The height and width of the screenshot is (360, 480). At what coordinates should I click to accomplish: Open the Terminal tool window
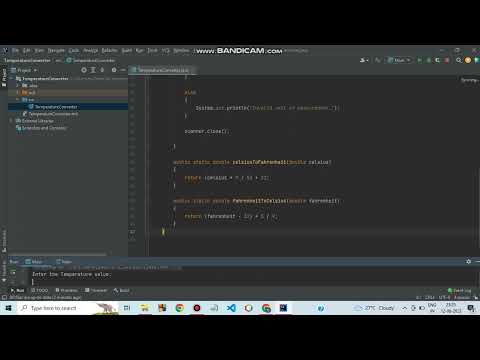[96, 290]
